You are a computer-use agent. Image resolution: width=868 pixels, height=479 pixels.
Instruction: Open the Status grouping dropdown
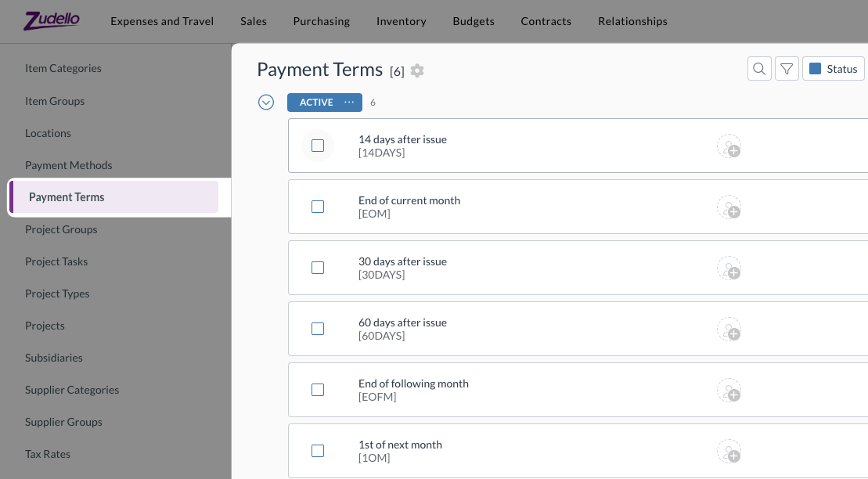pyautogui.click(x=834, y=69)
